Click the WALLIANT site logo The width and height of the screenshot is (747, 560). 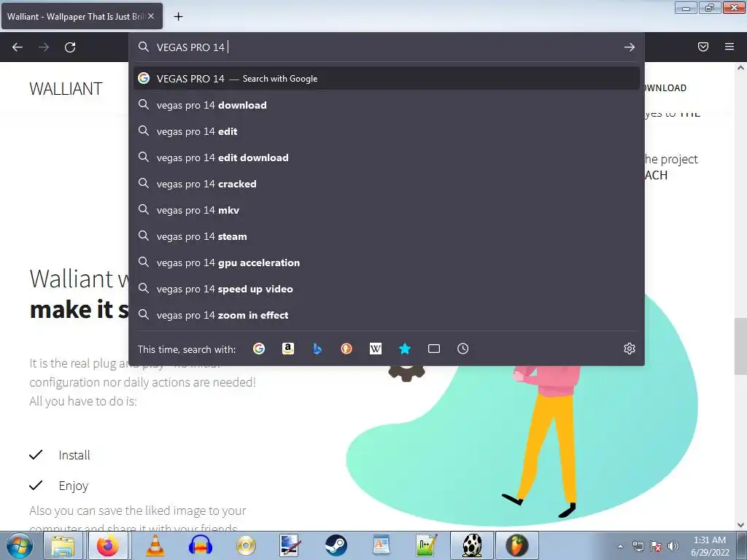pos(66,88)
